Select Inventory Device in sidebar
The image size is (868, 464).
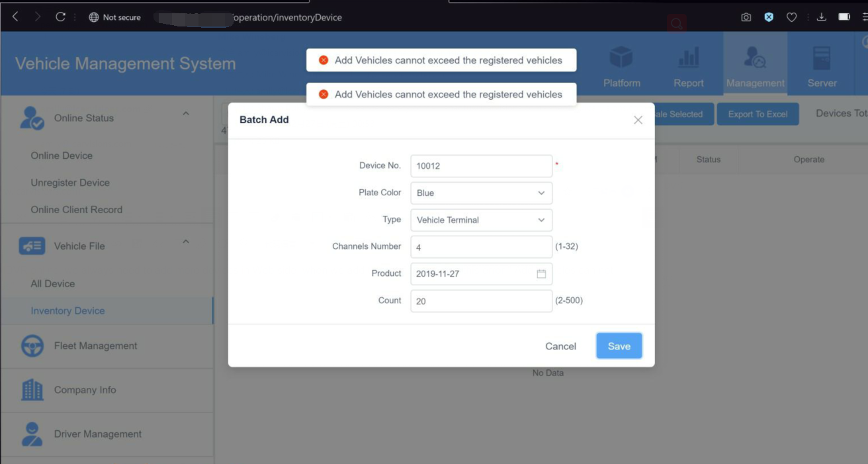[x=67, y=311]
